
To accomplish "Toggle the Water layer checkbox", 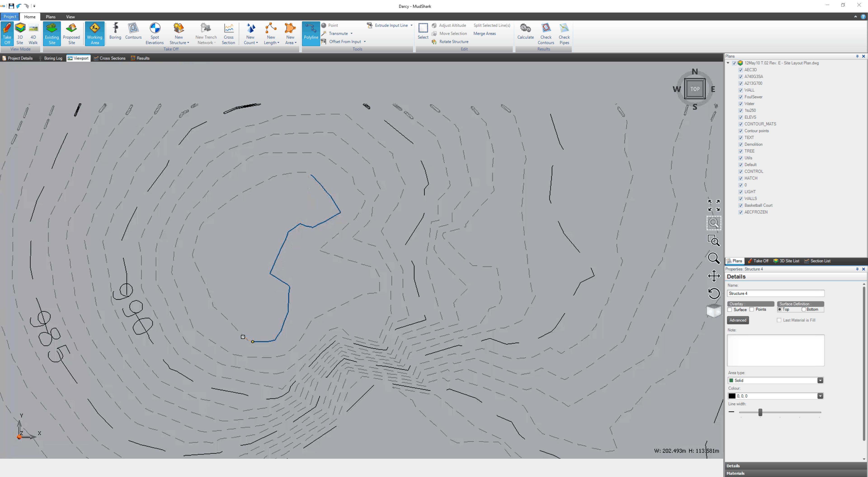I will [x=741, y=104].
